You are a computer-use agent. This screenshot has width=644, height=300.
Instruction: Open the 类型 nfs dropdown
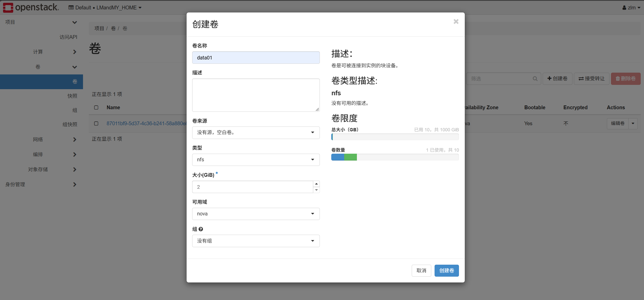click(256, 160)
